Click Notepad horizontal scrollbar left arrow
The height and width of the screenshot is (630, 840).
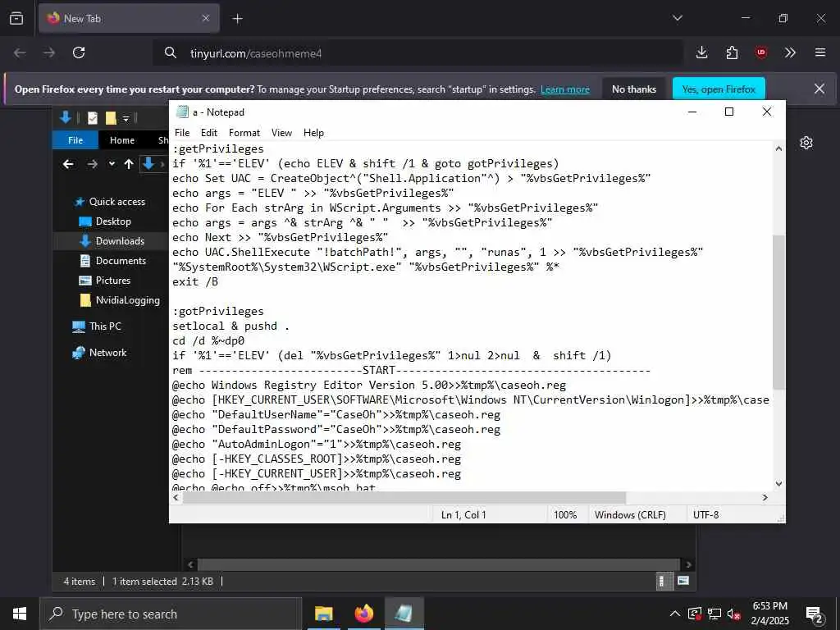click(x=176, y=498)
